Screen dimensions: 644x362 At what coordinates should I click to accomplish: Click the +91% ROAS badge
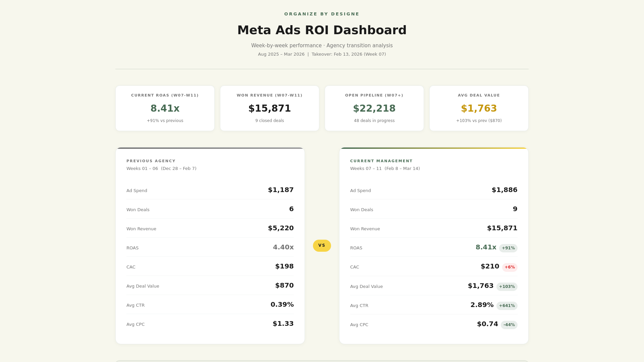coord(508,248)
